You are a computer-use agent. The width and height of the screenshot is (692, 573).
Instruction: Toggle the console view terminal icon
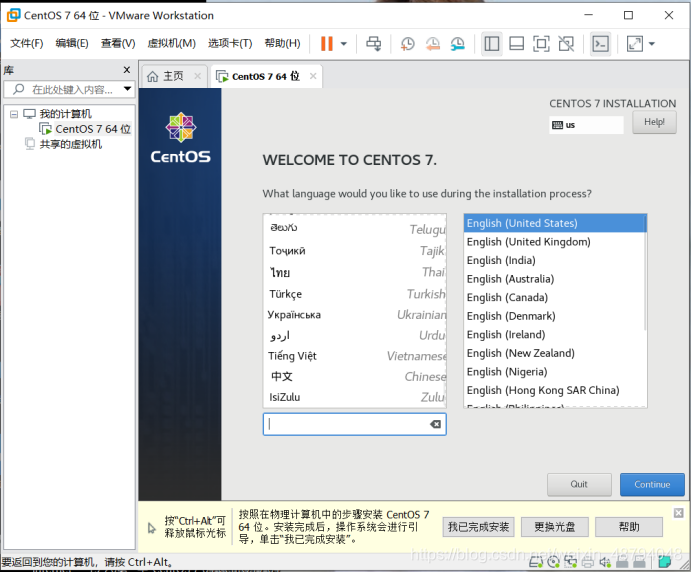click(601, 44)
